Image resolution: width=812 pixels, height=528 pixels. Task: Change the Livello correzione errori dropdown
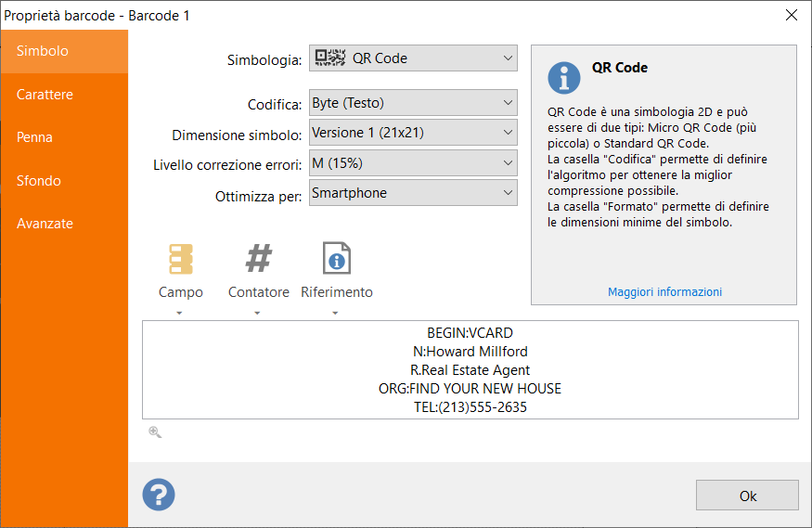point(413,163)
